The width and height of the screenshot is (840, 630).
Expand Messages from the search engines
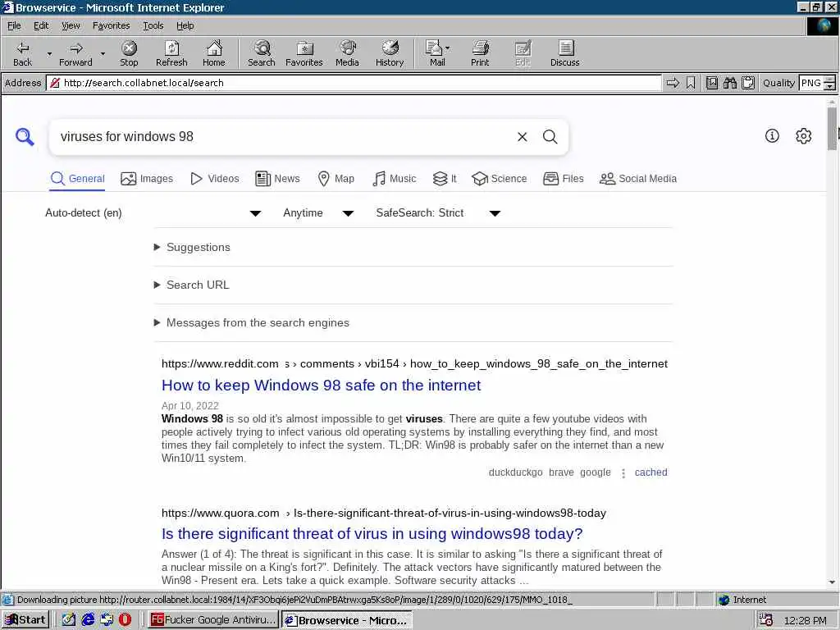252,322
